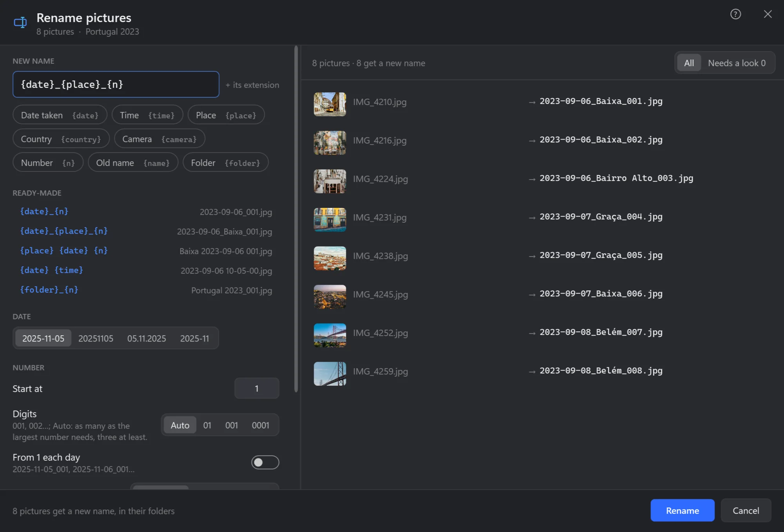Set digits to 01
The image size is (784, 532).
(207, 425)
